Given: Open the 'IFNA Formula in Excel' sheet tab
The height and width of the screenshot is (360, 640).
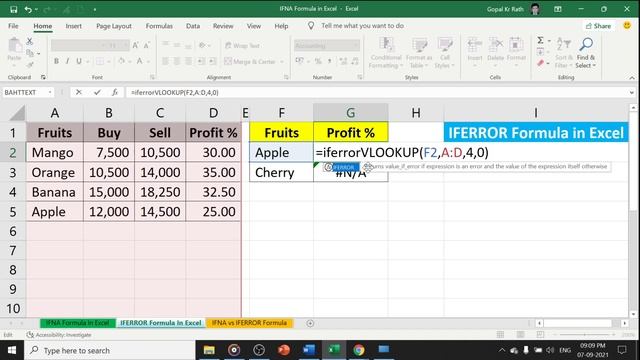Looking at the screenshot, I should point(78,323).
